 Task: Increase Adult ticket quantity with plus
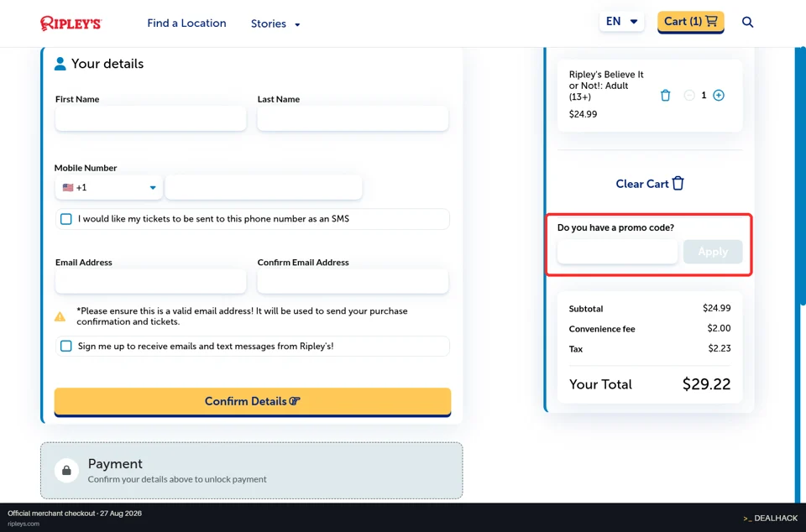click(x=719, y=95)
